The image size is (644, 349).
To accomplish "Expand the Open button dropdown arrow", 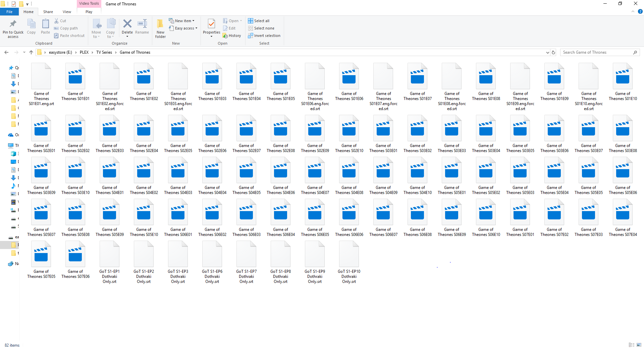I will pyautogui.click(x=241, y=21).
